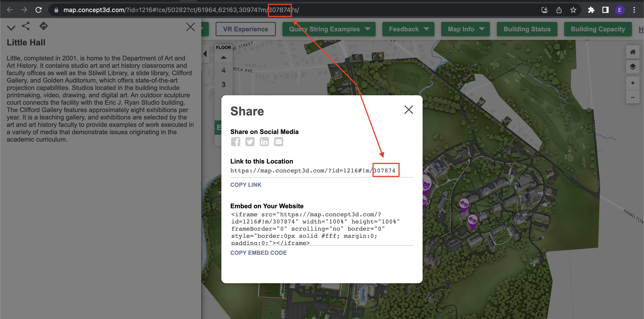Click the 'Share on Social Media' heading
Screen dimensions: 644x319
pyautogui.click(x=264, y=132)
